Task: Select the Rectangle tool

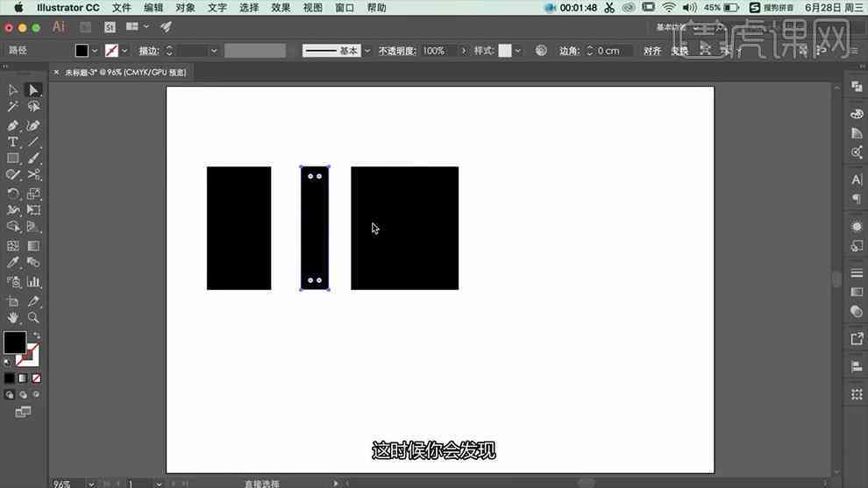Action: [13, 159]
